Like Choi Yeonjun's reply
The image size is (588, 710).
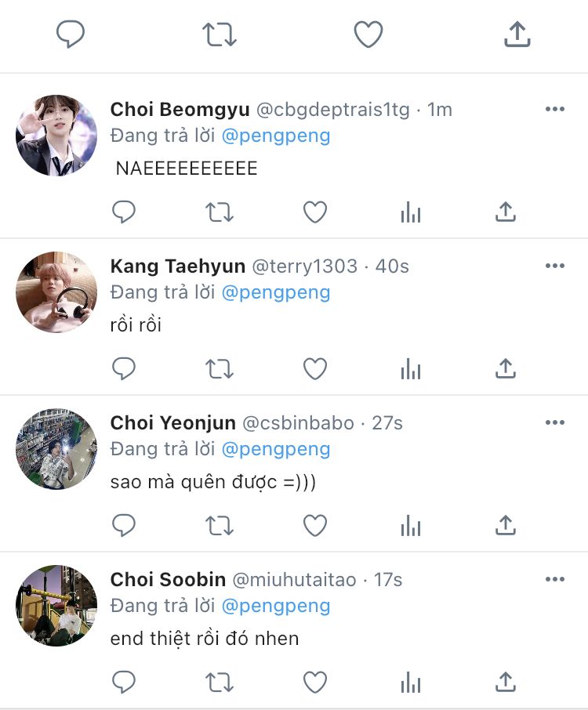coord(315,525)
